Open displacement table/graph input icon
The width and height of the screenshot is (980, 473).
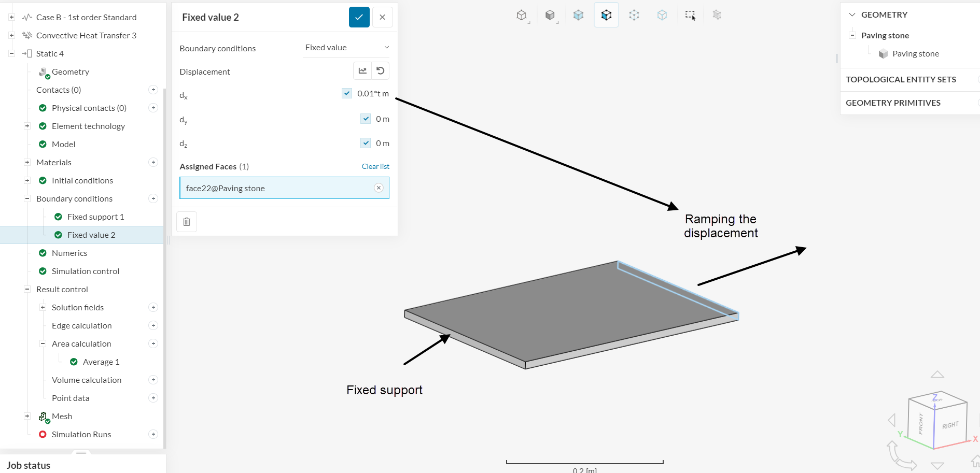(x=362, y=71)
